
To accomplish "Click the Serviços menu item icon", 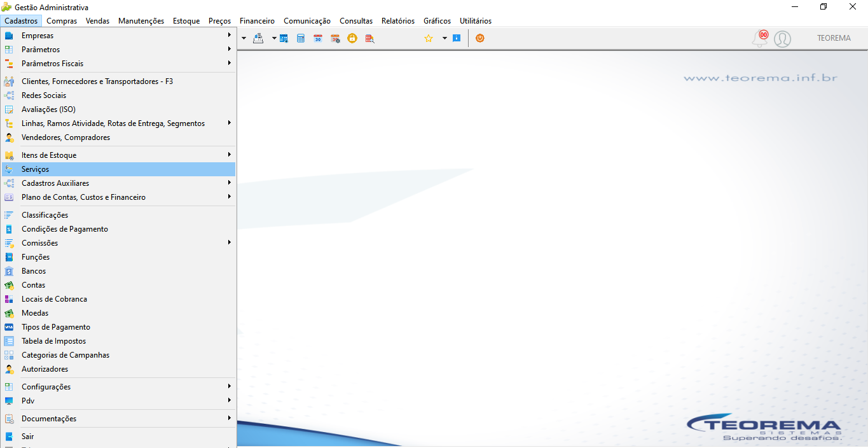I will click(x=9, y=169).
